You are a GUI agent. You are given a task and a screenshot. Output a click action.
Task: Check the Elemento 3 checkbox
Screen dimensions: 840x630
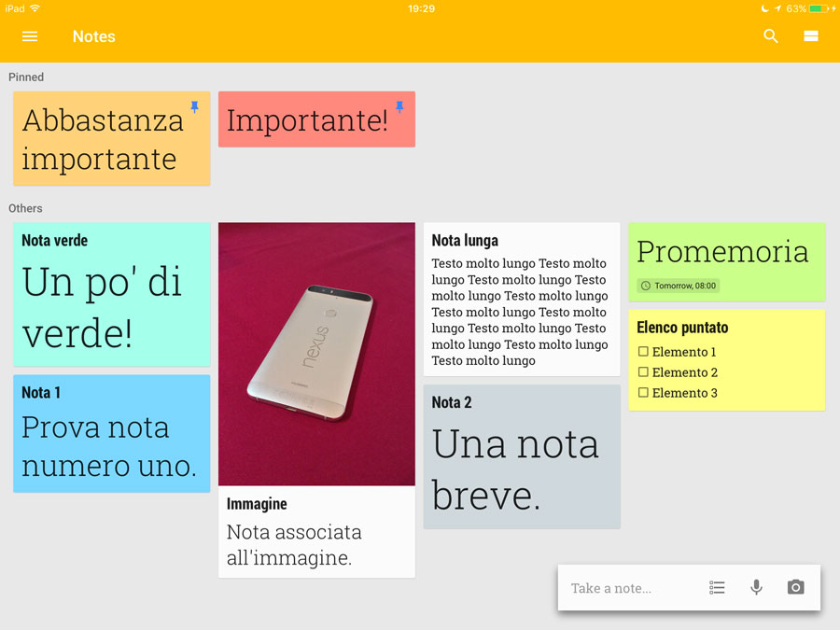pyautogui.click(x=643, y=392)
